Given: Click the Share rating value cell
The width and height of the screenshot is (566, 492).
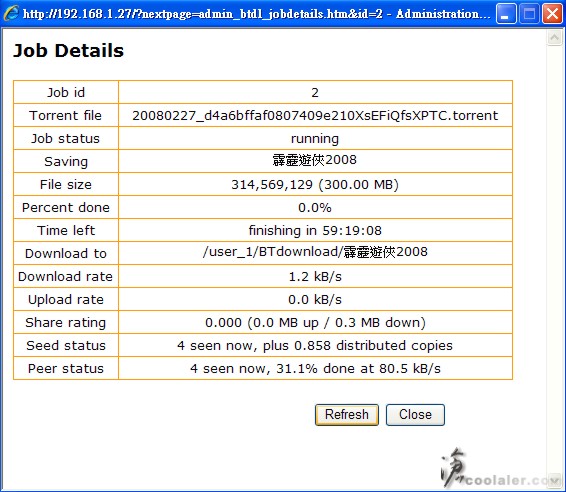Looking at the screenshot, I should [315, 322].
